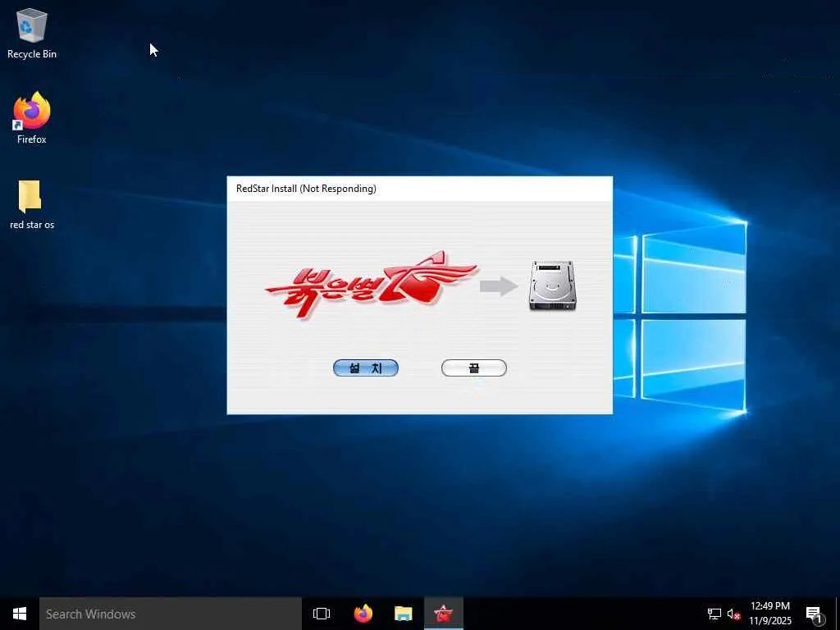Open the Windows Start menu
This screenshot has height=630, width=840.
(20, 614)
